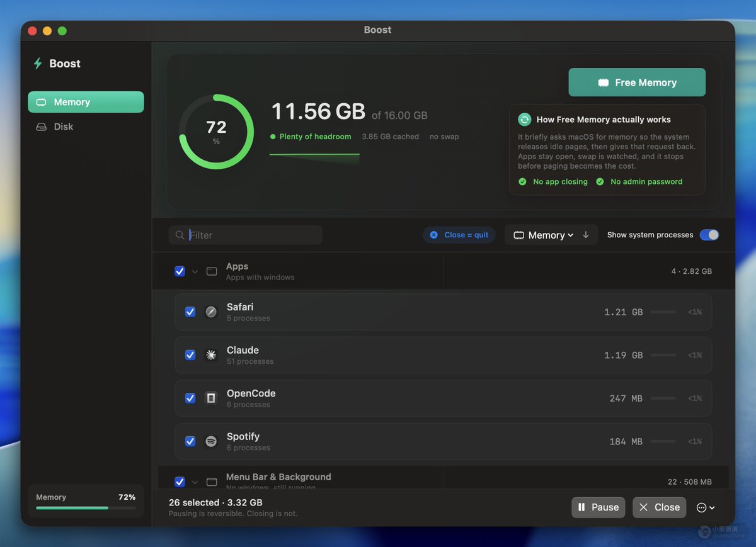Screen dimensions: 756x547
Task: Click the OpenCode memory usage bar
Action: point(663,398)
